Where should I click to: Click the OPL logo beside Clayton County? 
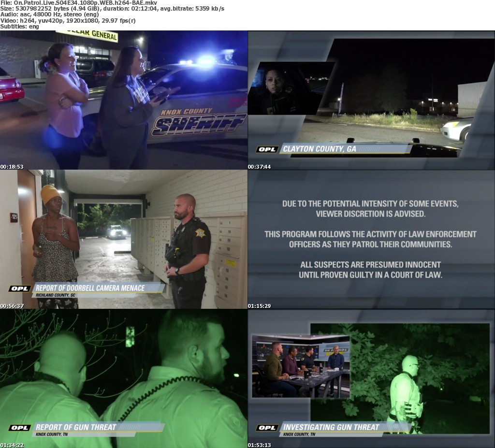coord(267,149)
